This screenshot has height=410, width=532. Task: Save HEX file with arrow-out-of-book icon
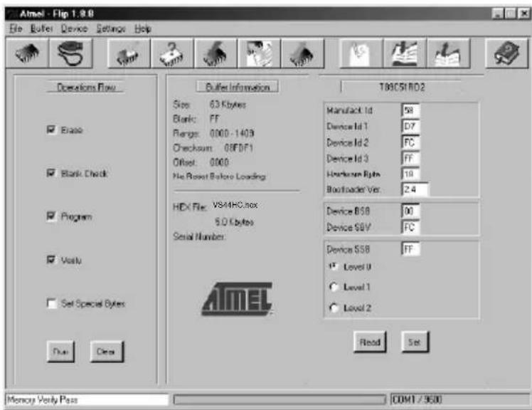tap(448, 53)
